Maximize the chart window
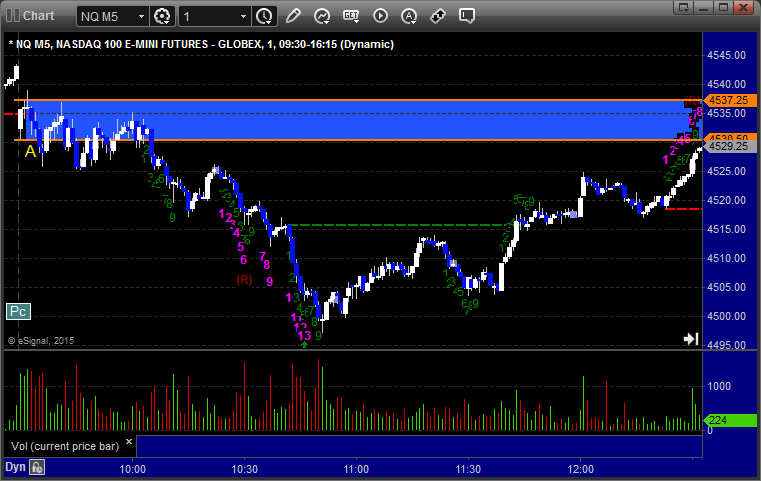This screenshot has width=761, height=481. pos(723,7)
